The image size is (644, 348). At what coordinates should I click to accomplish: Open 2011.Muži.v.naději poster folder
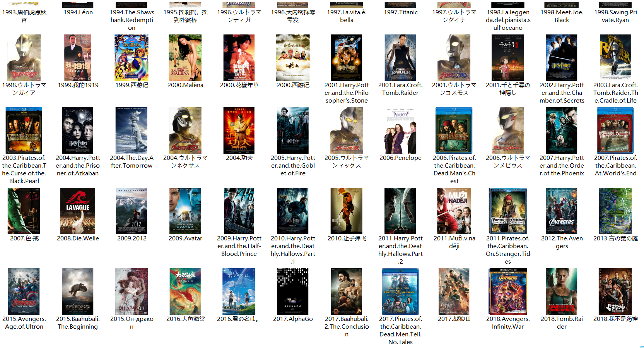(454, 211)
